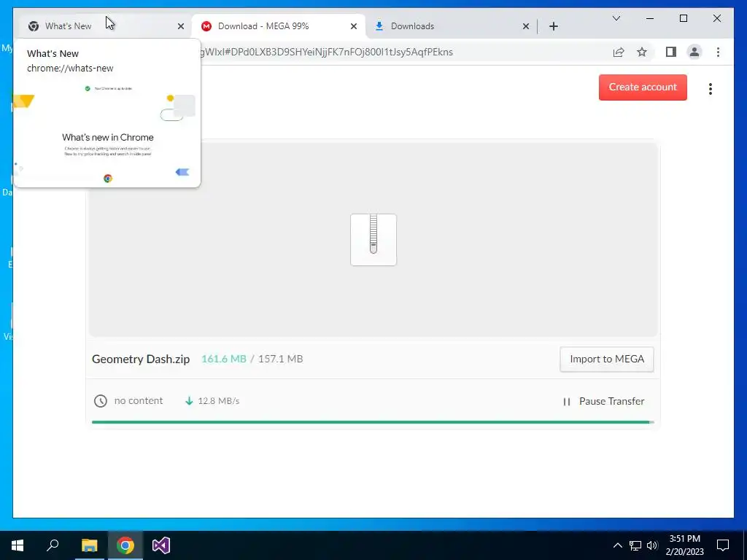Click the MEGA favicon on the download tab
Screen dimensions: 747x560
(206, 26)
